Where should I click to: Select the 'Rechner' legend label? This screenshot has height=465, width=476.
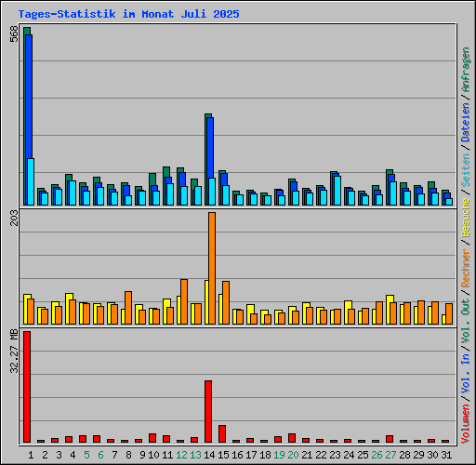click(x=466, y=268)
